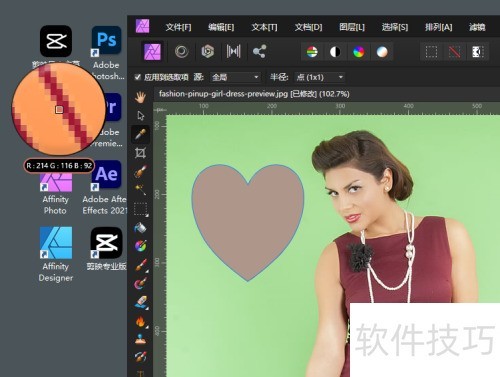
Task: Toggle the 应用到选取项 checkbox
Action: click(137, 77)
